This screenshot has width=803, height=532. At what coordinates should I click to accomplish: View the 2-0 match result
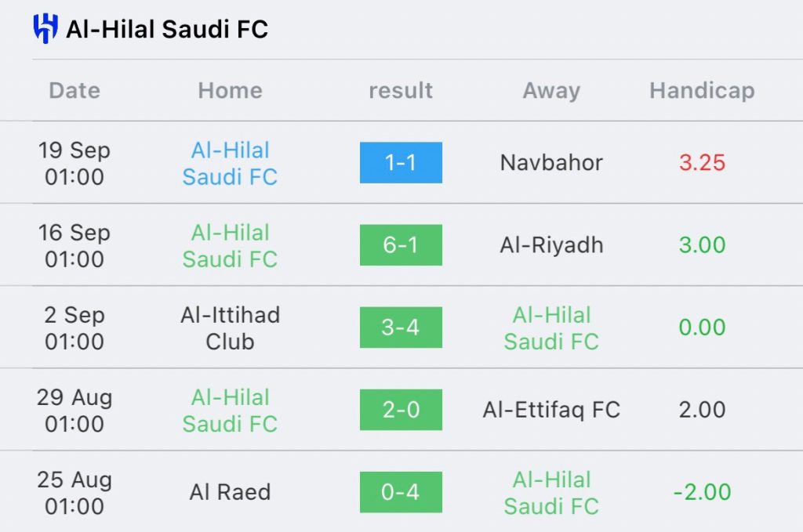[401, 410]
